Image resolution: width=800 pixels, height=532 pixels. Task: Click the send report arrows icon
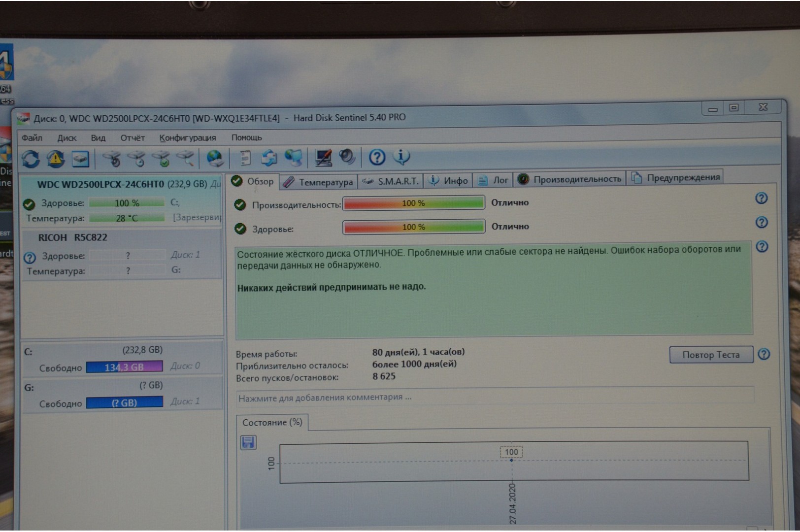(x=269, y=158)
